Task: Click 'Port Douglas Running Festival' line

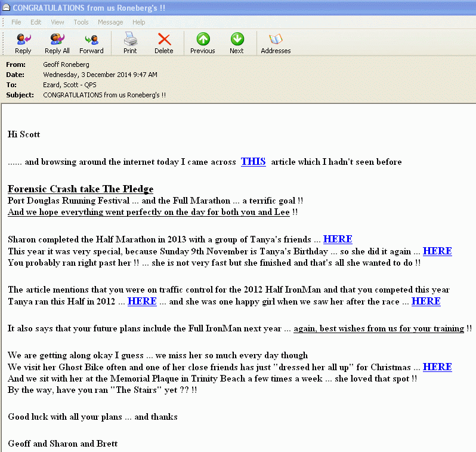Action: click(156, 201)
